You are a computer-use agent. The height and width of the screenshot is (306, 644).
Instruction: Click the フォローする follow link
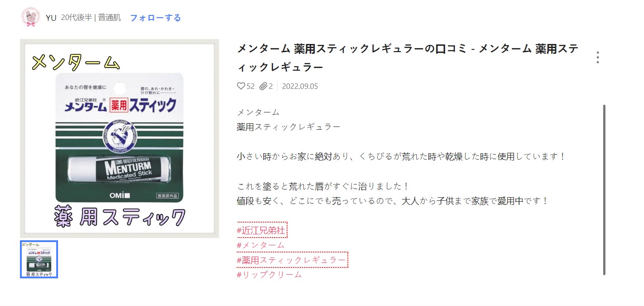(156, 18)
